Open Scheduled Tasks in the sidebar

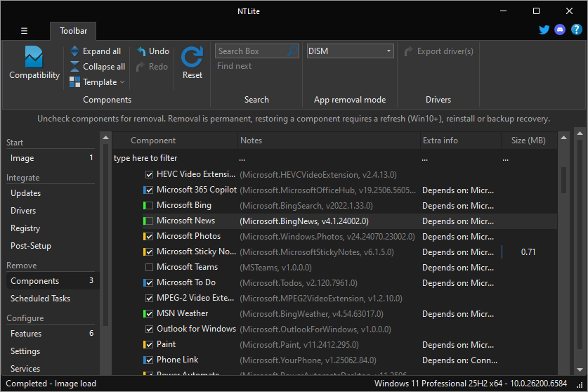tap(40, 299)
